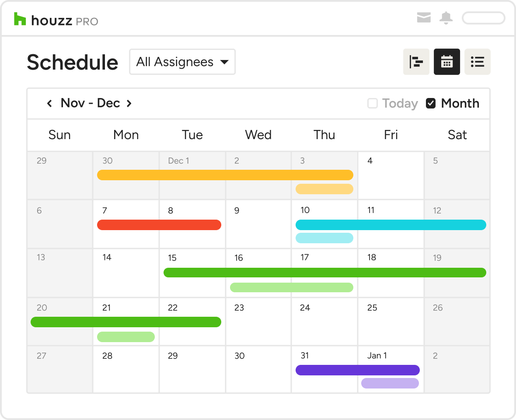Click the Houzz Pro logo

(56, 20)
